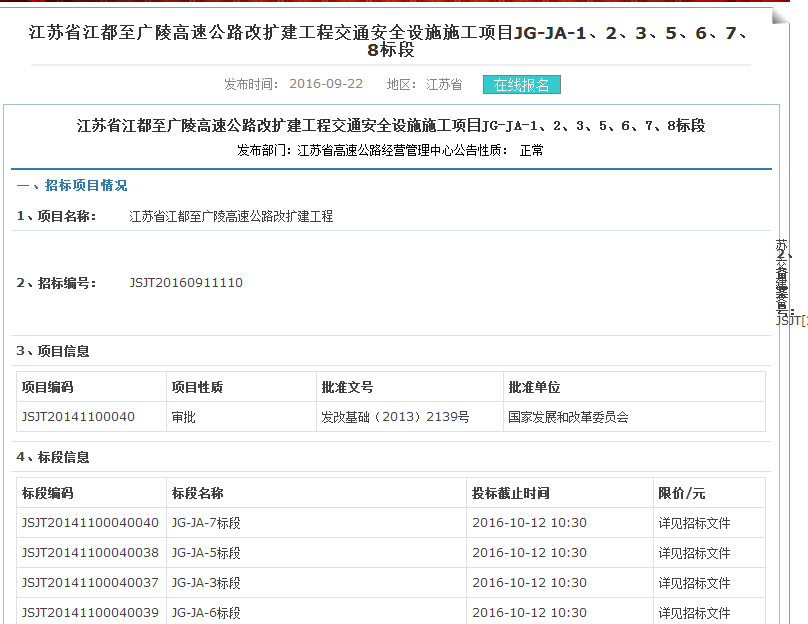Image resolution: width=808 pixels, height=624 pixels.
Task: Click the 项目名称 value 江苏省江都至广陵高速公路改扩建工程
Action: (x=231, y=216)
